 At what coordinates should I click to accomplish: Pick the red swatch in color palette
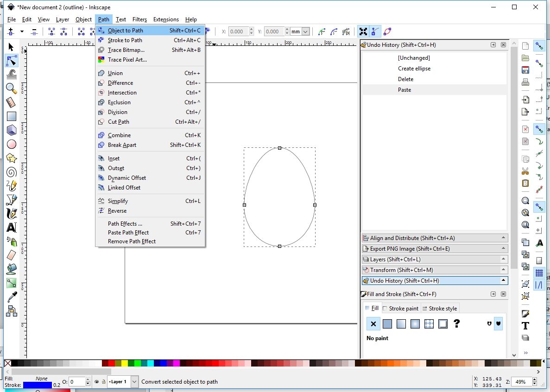pos(111,363)
